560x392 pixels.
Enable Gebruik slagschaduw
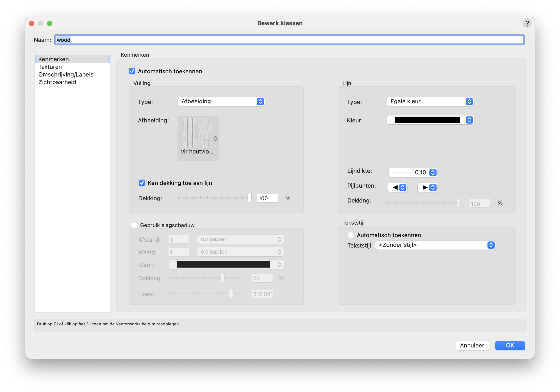point(134,225)
